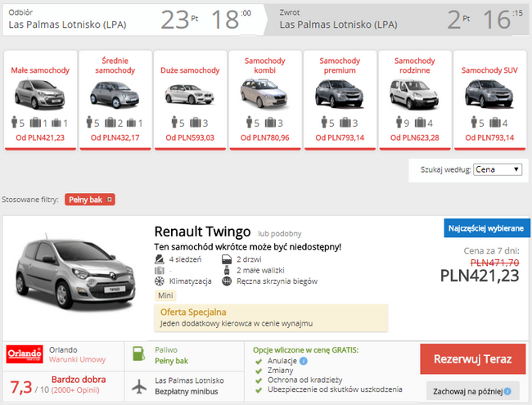The image size is (532, 405).
Task: Click the Orlando supplier logo
Action: 25,354
